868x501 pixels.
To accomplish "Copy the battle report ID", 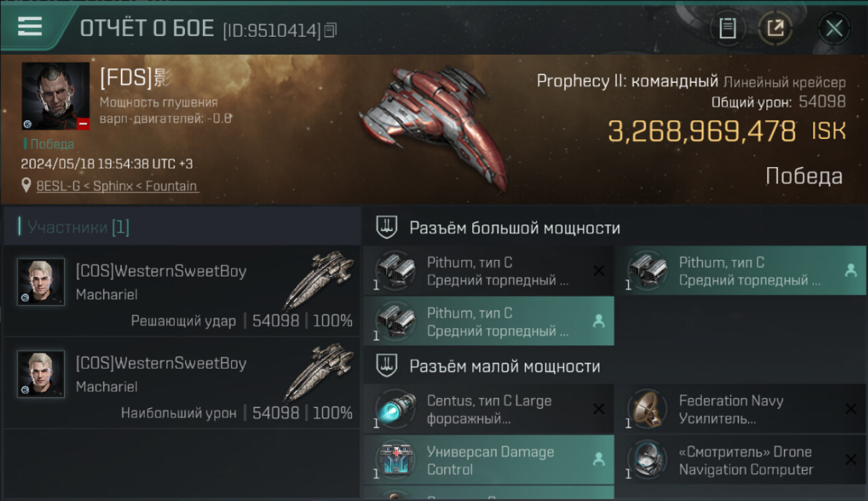I will click(331, 29).
